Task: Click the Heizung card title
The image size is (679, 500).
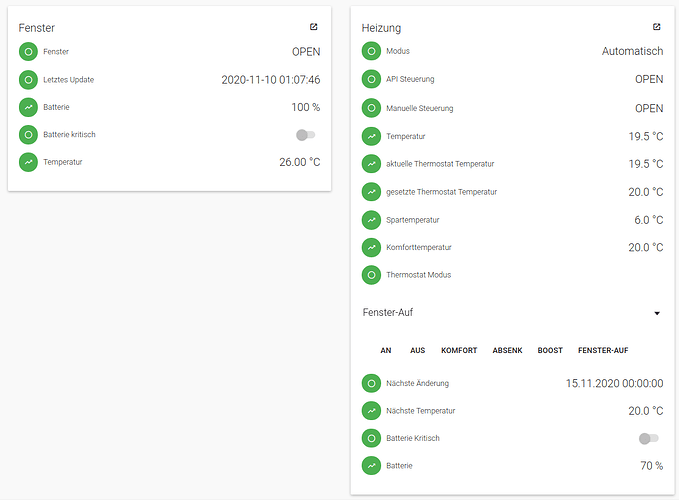Action: pos(382,28)
